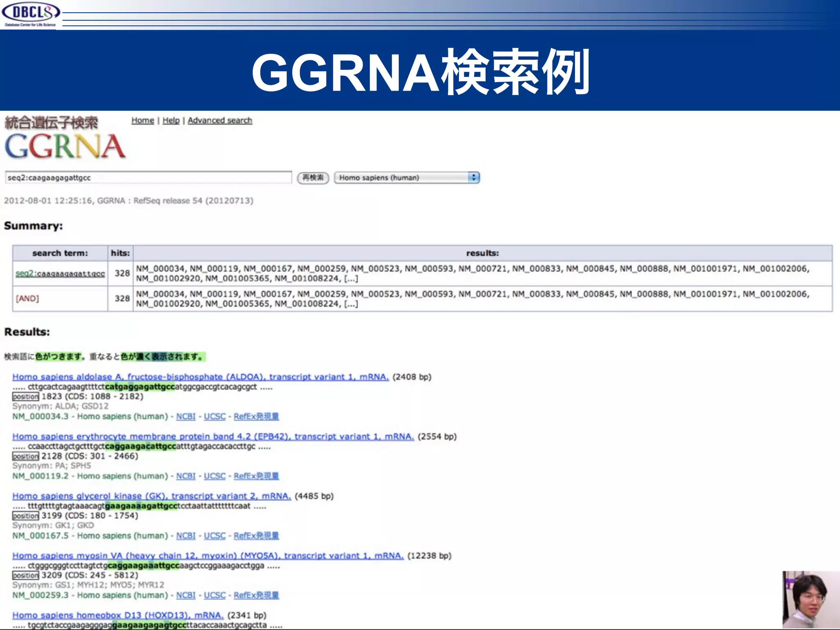Screen dimensions: 840x630
Task: Open NCBI link for NM_000259.3
Action: point(186,595)
